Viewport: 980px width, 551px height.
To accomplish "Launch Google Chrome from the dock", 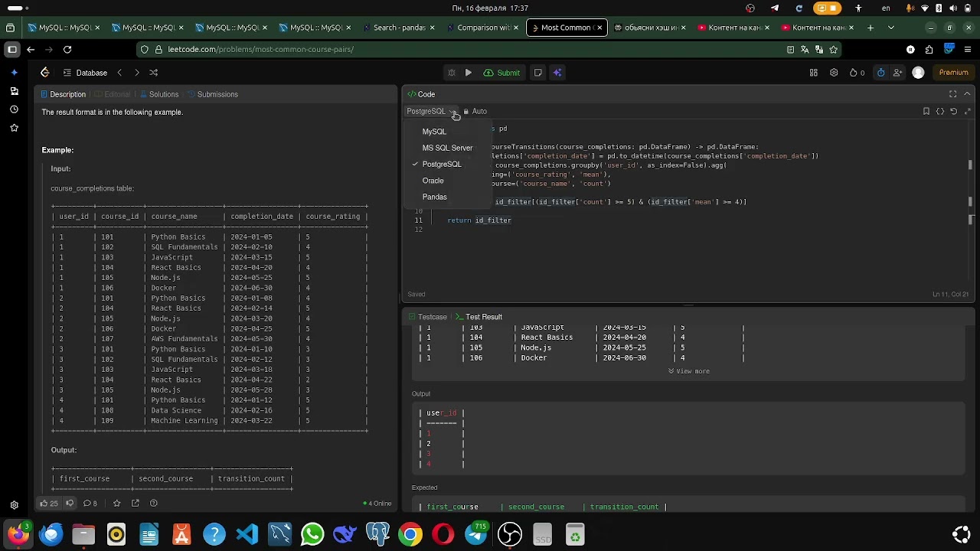I will coord(410,534).
